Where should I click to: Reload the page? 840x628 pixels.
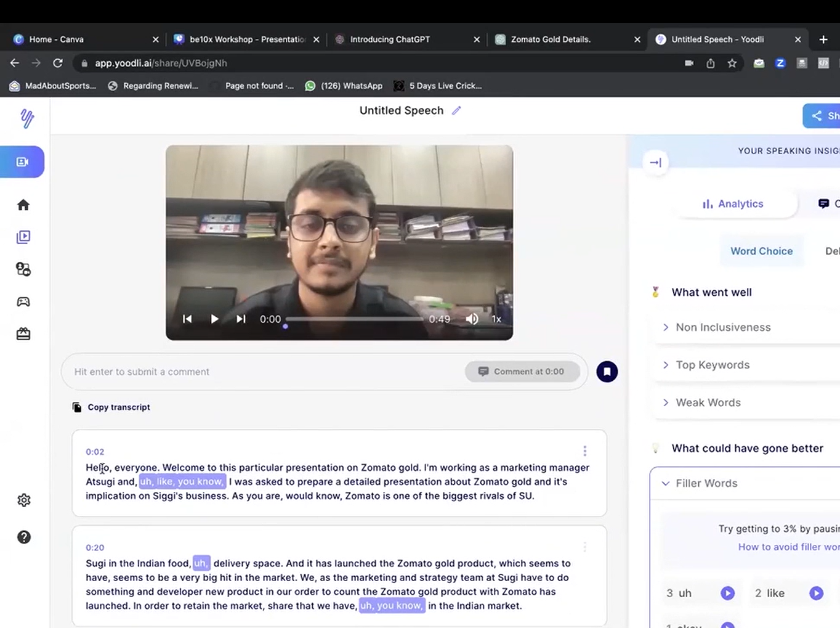click(x=58, y=63)
